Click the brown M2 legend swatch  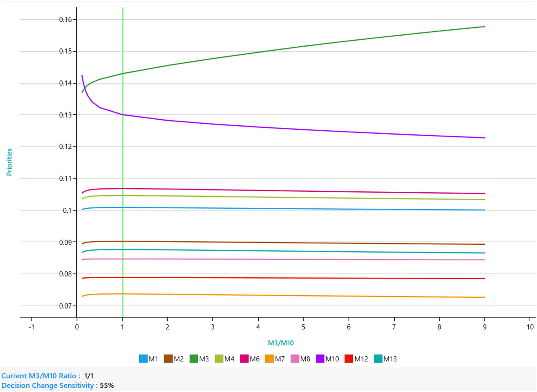coord(168,359)
